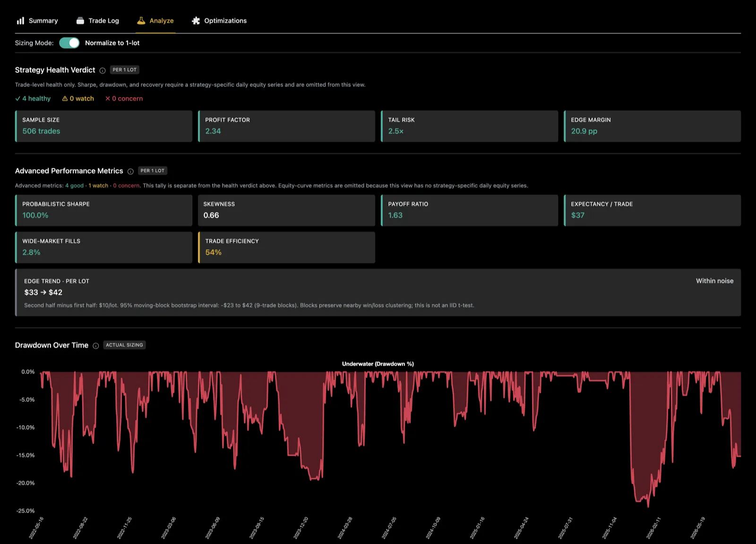The width and height of the screenshot is (756, 544).
Task: Click the PER 1 LOT badge beside Advanced Performance Metrics
Action: click(153, 171)
